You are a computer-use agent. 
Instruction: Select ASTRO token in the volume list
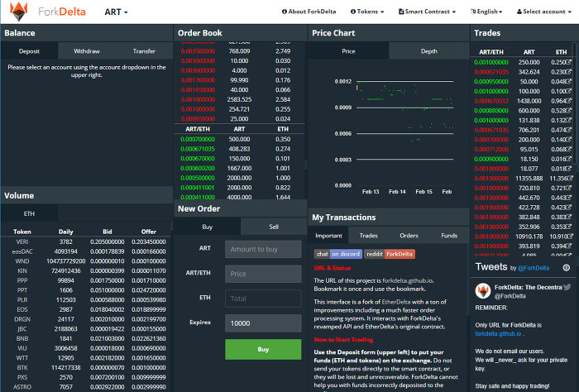coord(22,387)
